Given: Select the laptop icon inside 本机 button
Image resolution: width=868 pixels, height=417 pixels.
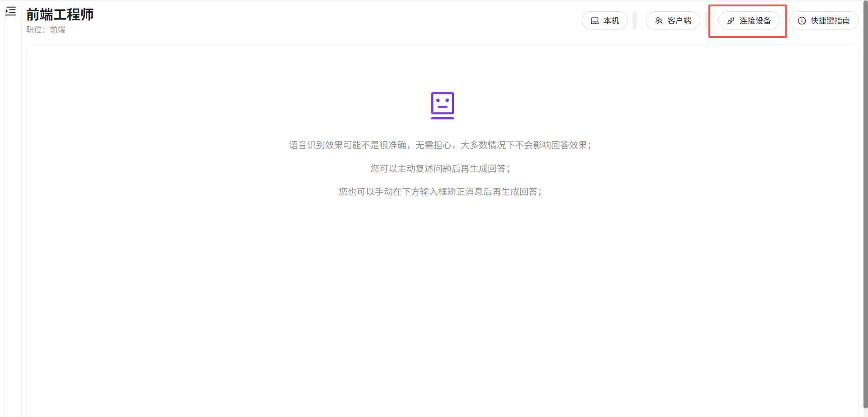Looking at the screenshot, I should tap(594, 20).
